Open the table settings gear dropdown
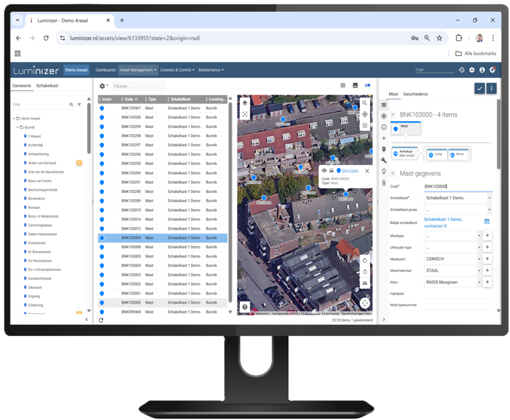510x420 pixels. coord(104,86)
